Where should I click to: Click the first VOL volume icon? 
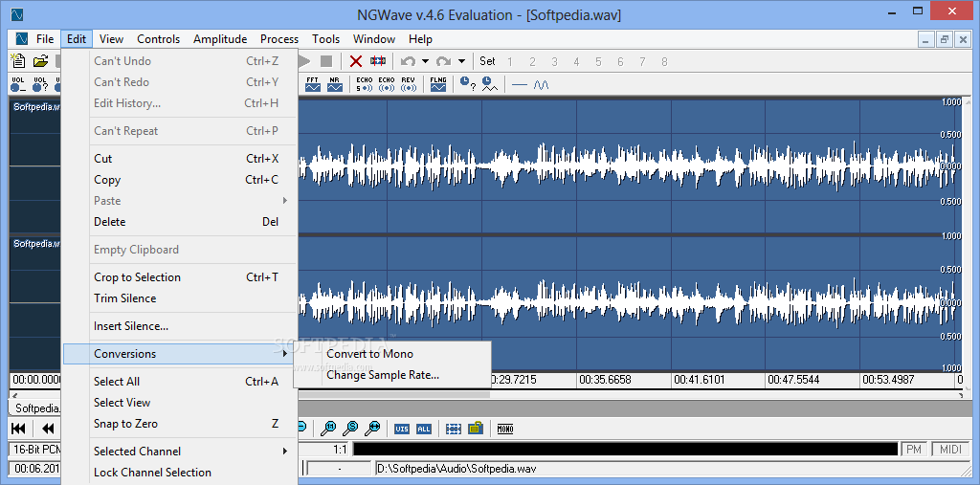click(18, 84)
